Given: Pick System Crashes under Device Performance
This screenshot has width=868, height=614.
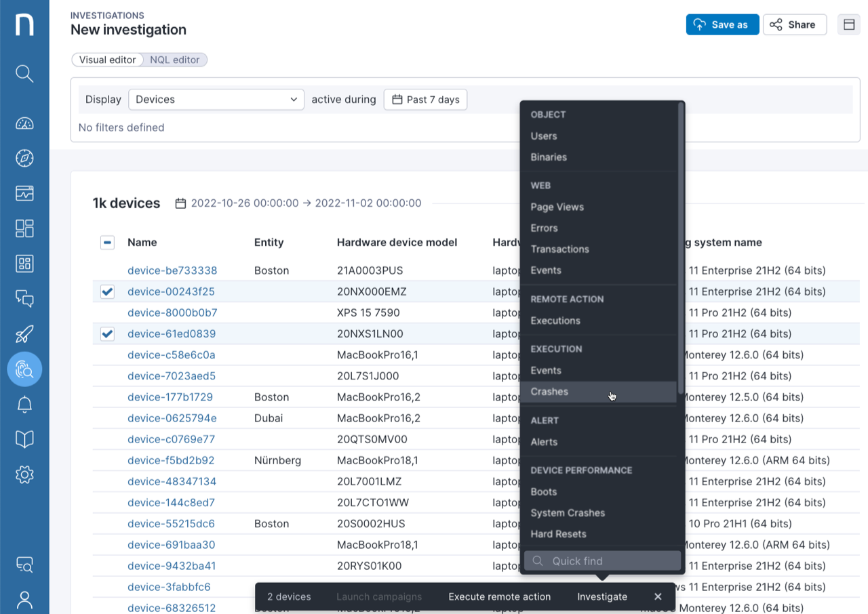Looking at the screenshot, I should (568, 513).
